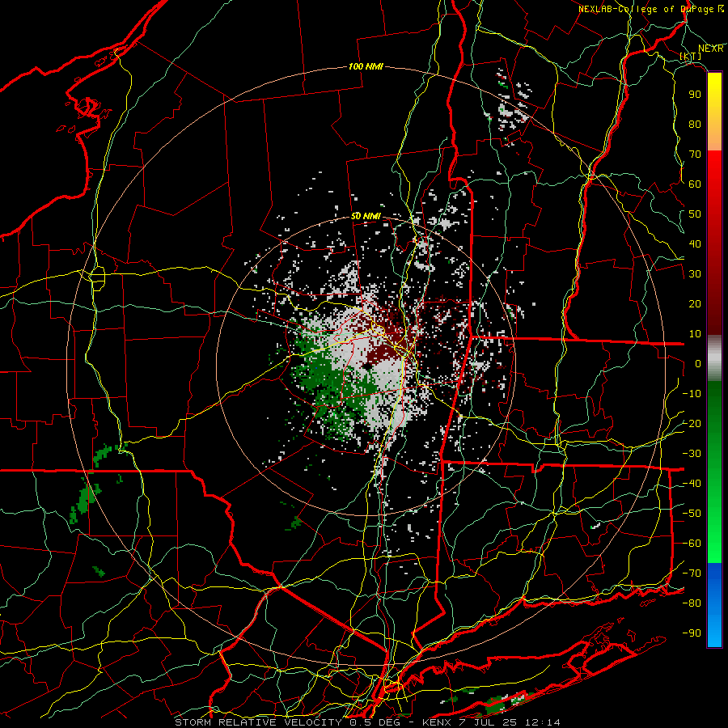Click the 12:14 timestamp in the caption

(543, 722)
